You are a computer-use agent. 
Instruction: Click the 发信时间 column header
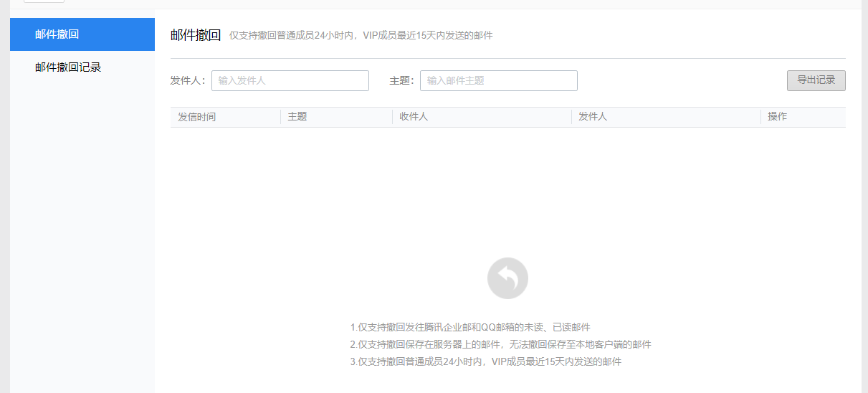click(x=197, y=117)
